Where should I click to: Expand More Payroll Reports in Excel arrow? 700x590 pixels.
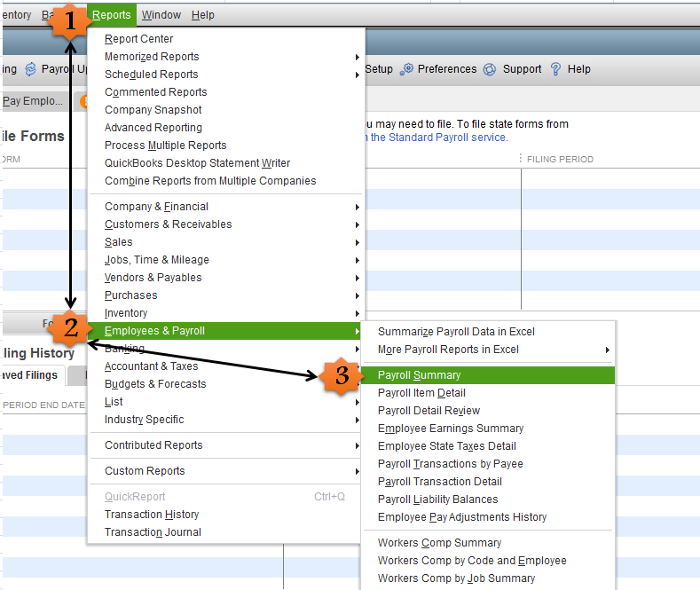coord(607,350)
